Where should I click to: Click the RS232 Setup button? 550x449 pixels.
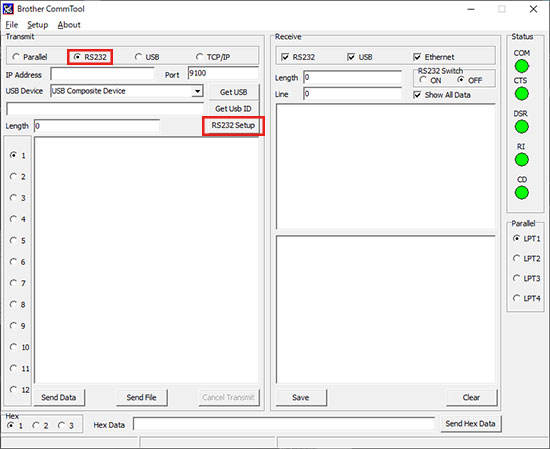coord(233,126)
